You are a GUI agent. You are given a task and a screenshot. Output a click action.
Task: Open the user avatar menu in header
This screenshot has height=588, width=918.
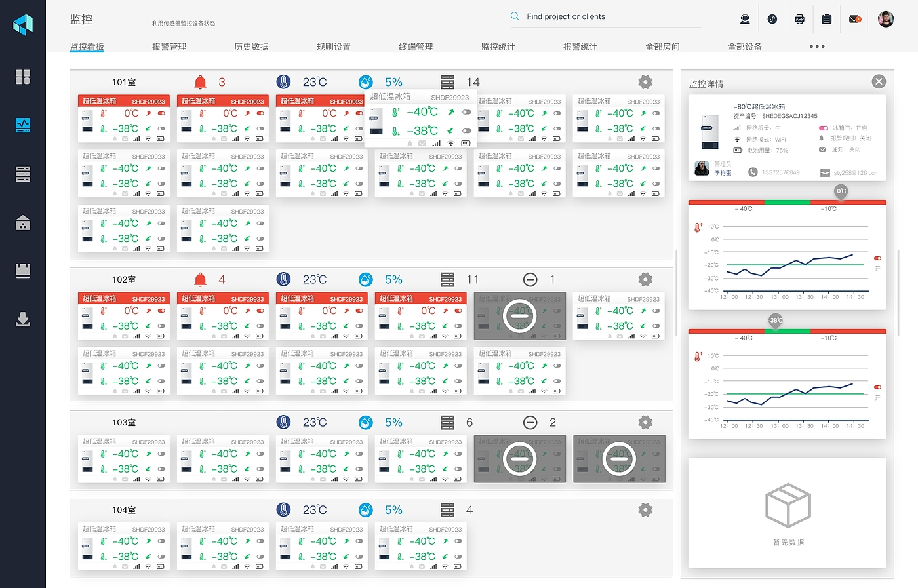(x=886, y=19)
